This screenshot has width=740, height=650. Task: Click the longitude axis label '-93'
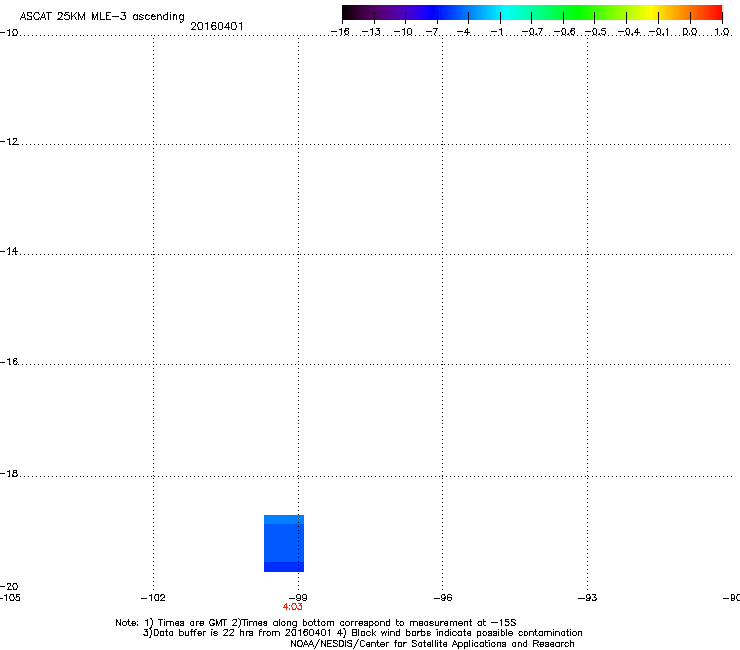587,598
